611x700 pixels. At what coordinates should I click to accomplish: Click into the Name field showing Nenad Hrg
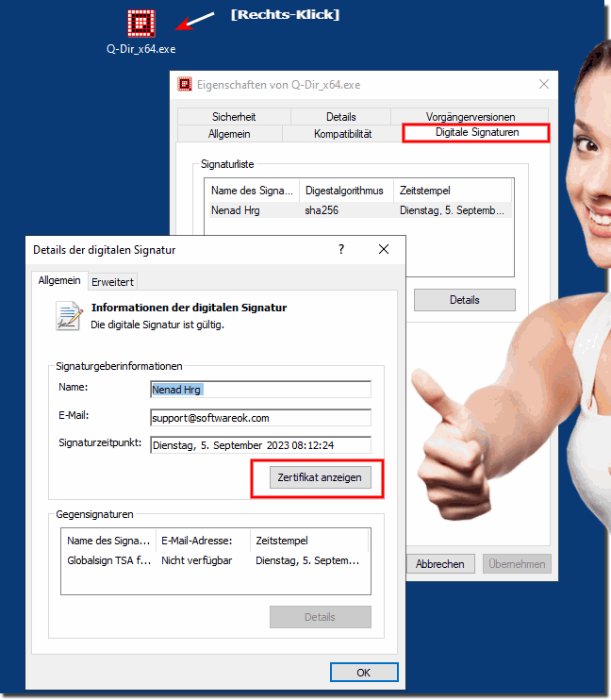(x=260, y=390)
